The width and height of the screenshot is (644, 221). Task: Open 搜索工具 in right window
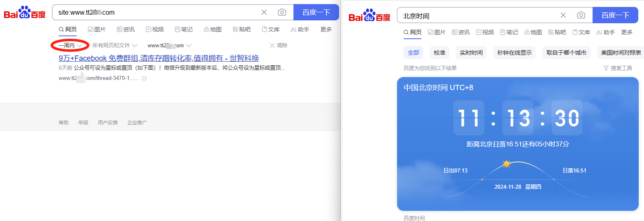point(618,68)
